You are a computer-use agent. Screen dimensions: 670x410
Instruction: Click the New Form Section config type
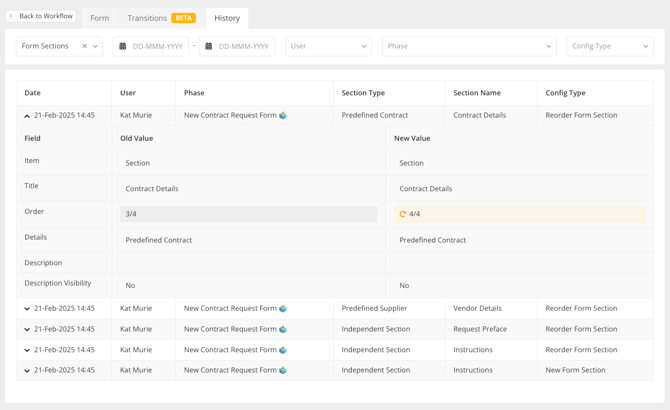pyautogui.click(x=575, y=370)
